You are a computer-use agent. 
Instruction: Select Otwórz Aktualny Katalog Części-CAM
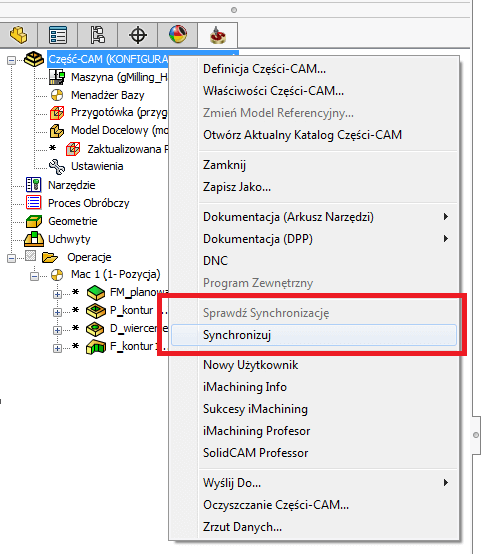point(314,135)
